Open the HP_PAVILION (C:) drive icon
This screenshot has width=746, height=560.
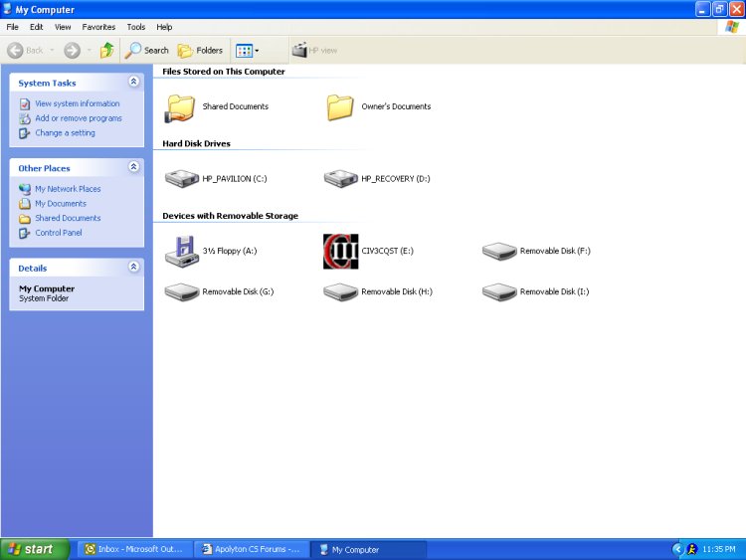click(182, 179)
